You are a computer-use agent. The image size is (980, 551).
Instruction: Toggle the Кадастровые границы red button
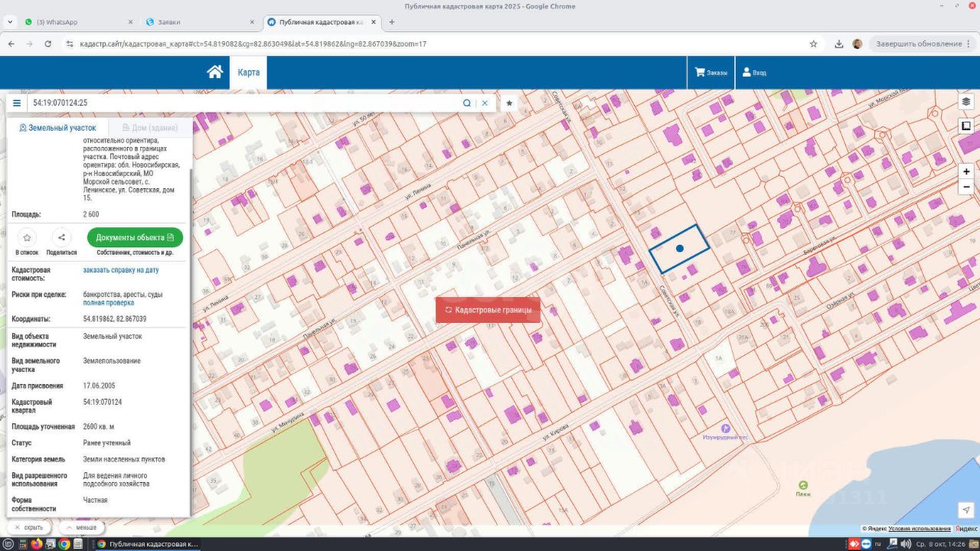pos(488,310)
